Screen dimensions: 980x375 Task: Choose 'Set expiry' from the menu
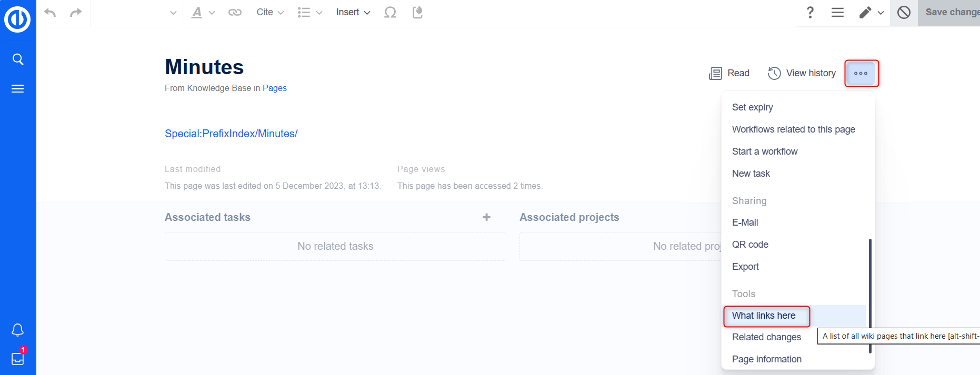point(753,107)
